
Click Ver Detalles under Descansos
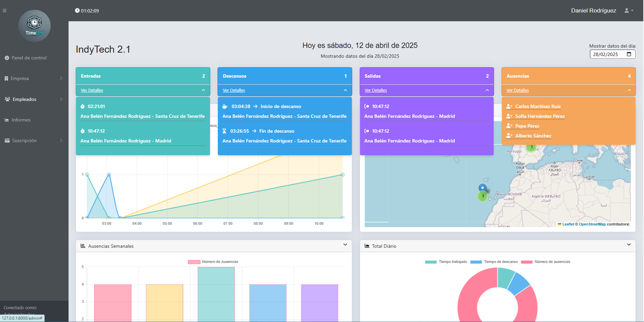click(234, 90)
